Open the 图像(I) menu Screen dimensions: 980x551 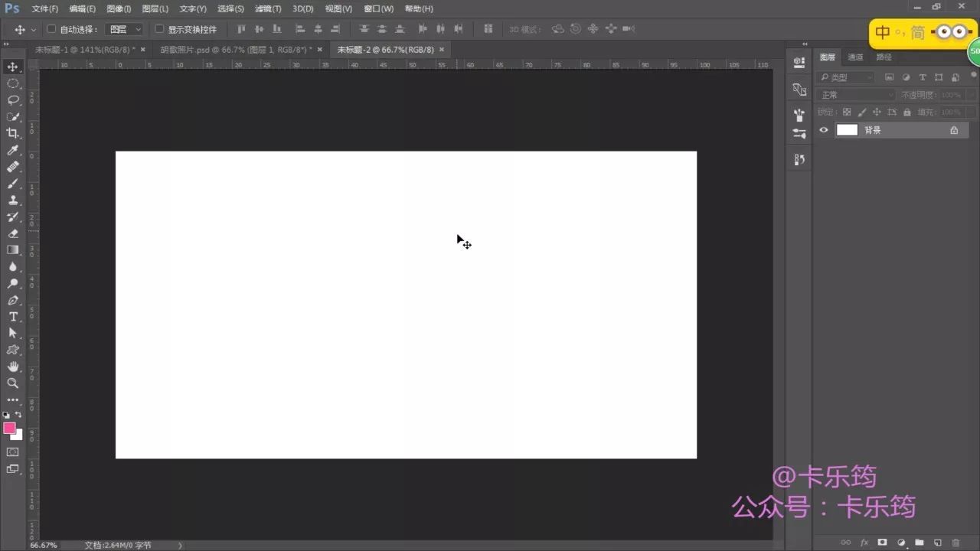[x=119, y=9]
